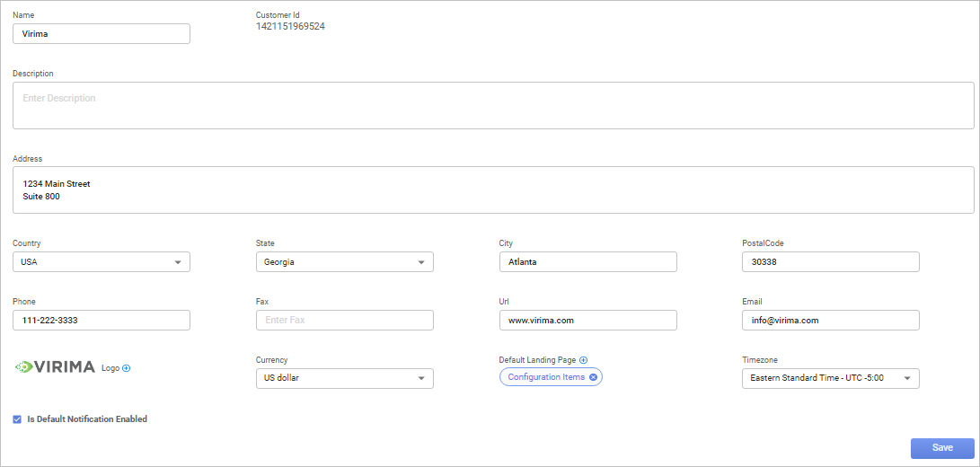Select the Email input field
Viewport: 980px width, 467px height.
[x=830, y=321]
